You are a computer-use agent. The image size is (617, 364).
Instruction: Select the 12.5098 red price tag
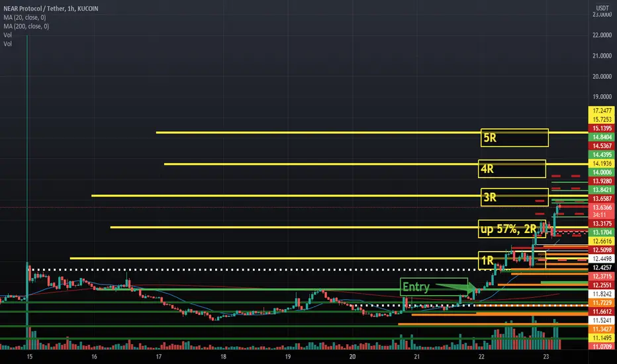coord(602,250)
